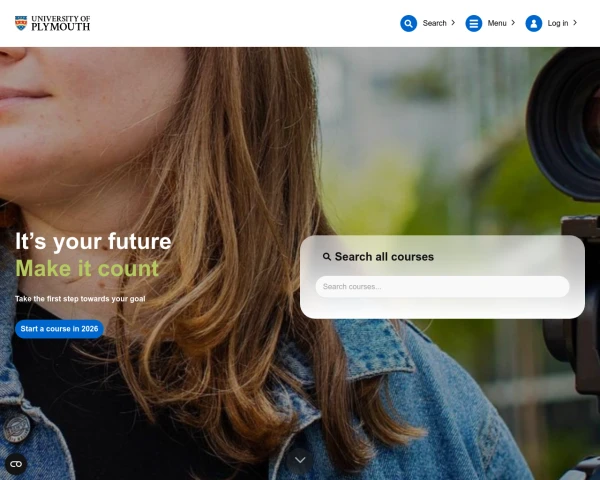Click the blue user Log in icon

tap(533, 23)
